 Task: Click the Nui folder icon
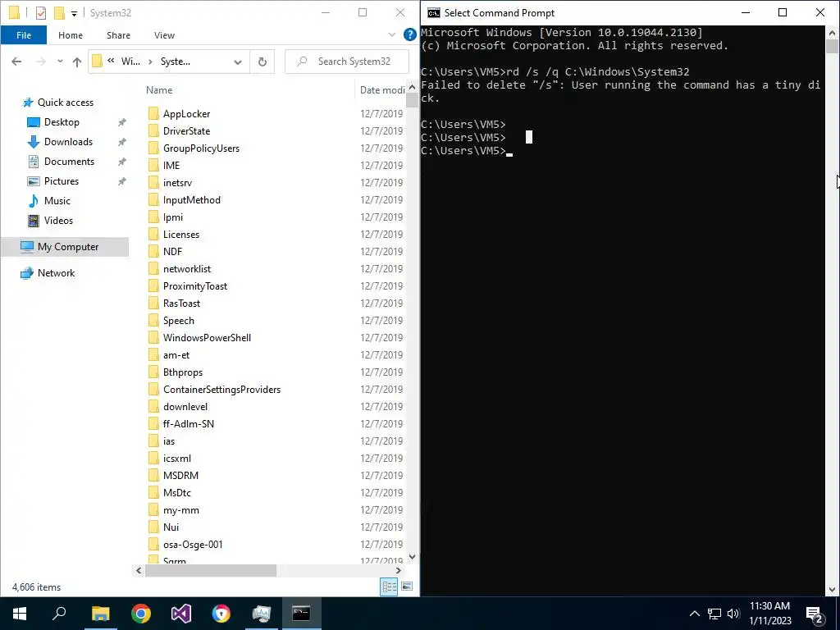153,527
